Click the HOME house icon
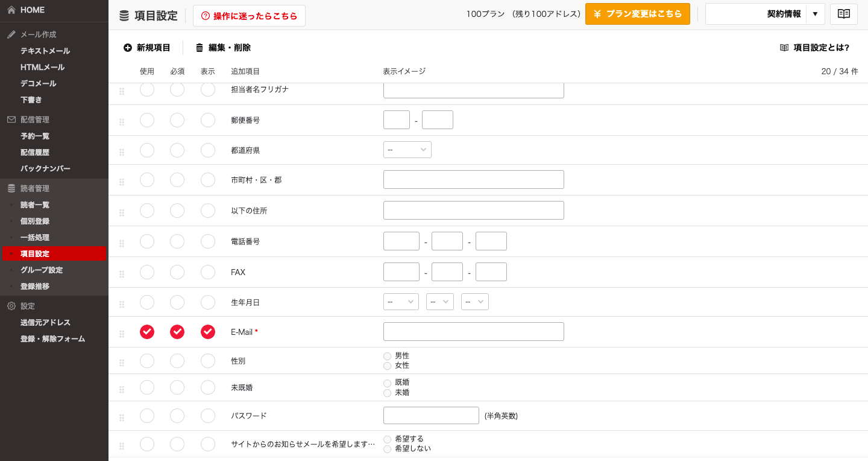This screenshot has height=461, width=868. tap(11, 10)
